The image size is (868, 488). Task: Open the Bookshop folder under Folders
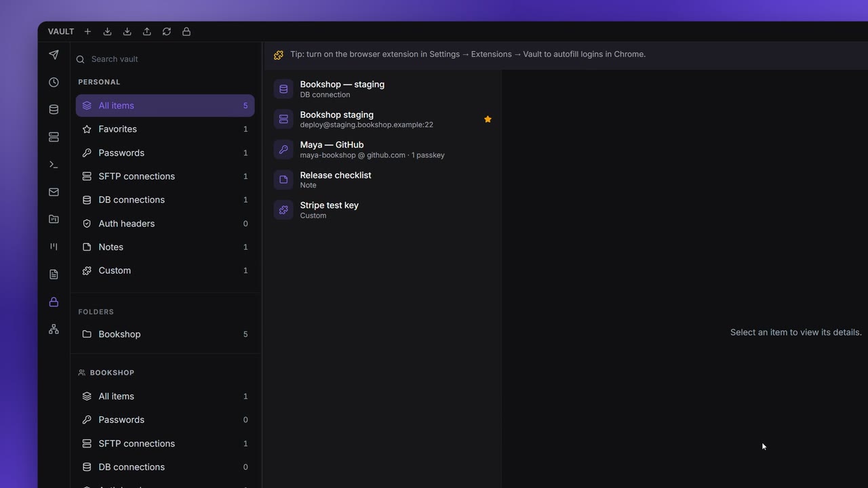click(165, 334)
